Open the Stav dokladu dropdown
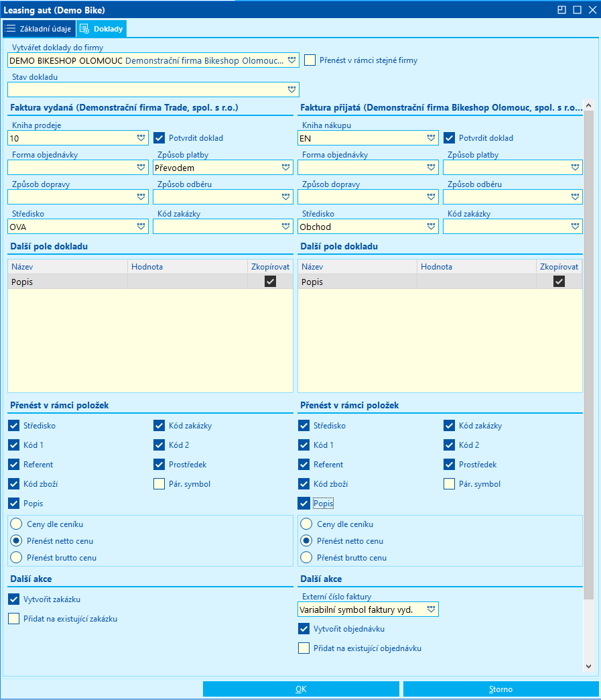The width and height of the screenshot is (601, 700). tap(292, 90)
